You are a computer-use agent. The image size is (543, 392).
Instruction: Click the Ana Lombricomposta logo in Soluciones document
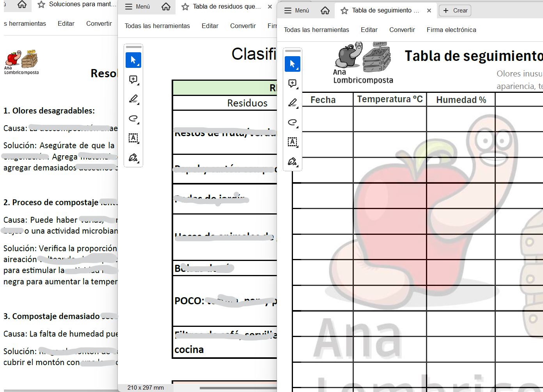pyautogui.click(x=21, y=62)
